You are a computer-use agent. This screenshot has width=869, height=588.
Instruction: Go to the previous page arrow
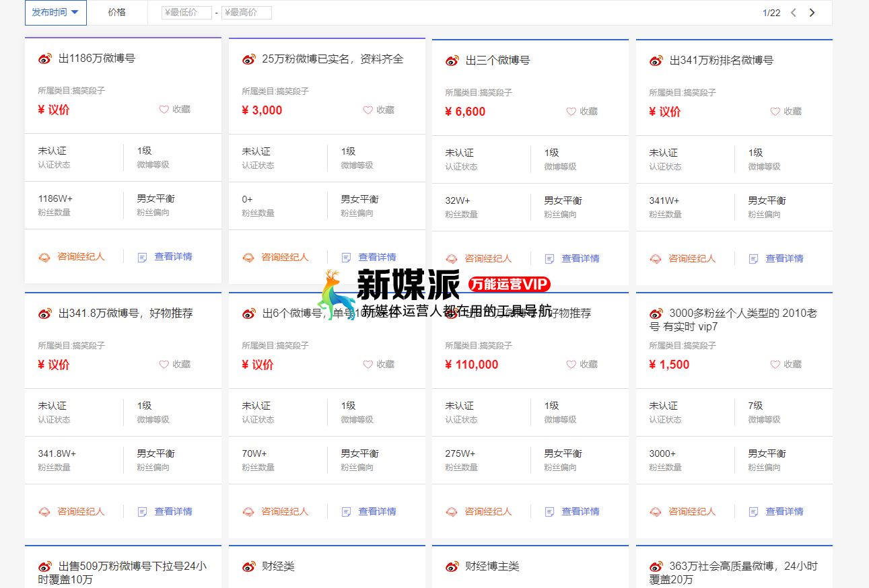point(794,13)
